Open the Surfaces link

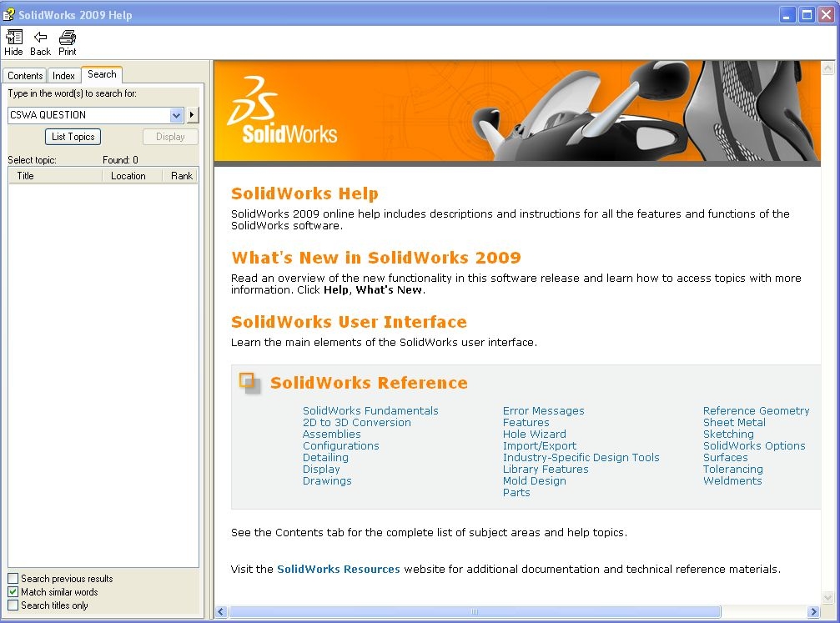point(725,458)
